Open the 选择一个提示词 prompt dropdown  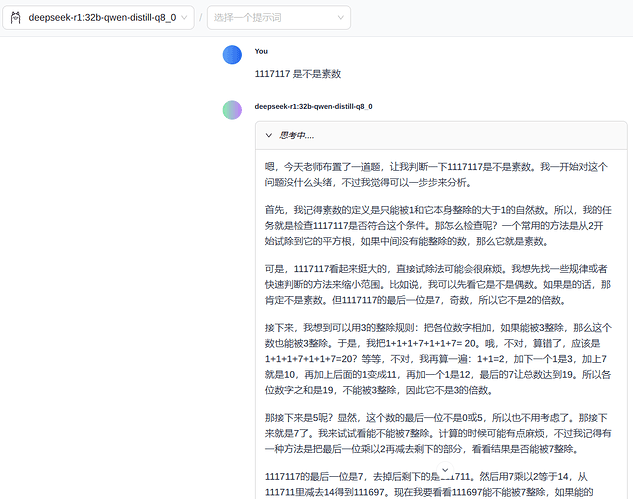pyautogui.click(x=279, y=18)
